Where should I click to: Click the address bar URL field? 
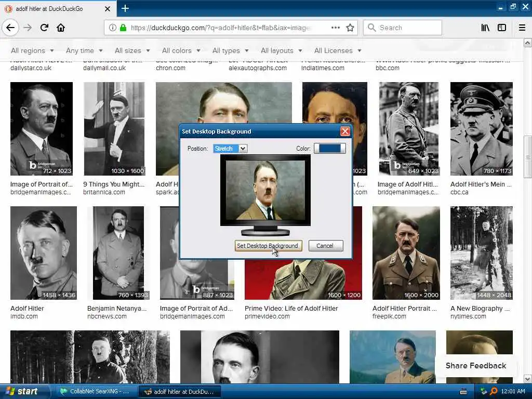220,28
